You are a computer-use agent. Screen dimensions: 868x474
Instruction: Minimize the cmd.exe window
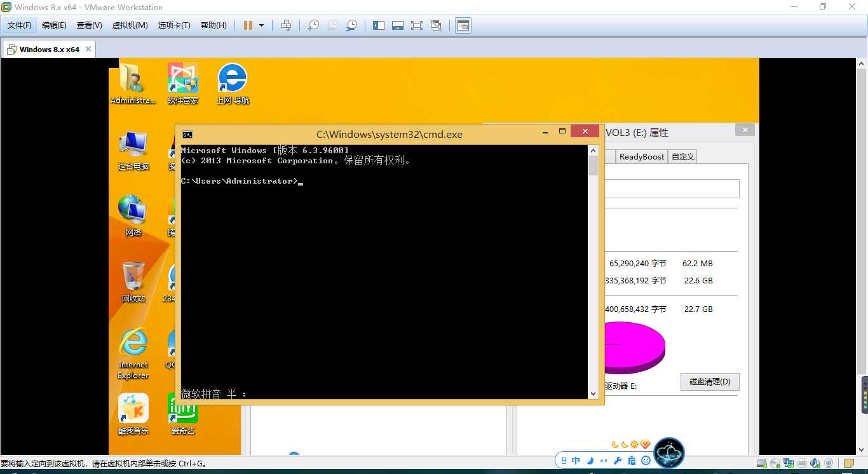[x=545, y=132]
